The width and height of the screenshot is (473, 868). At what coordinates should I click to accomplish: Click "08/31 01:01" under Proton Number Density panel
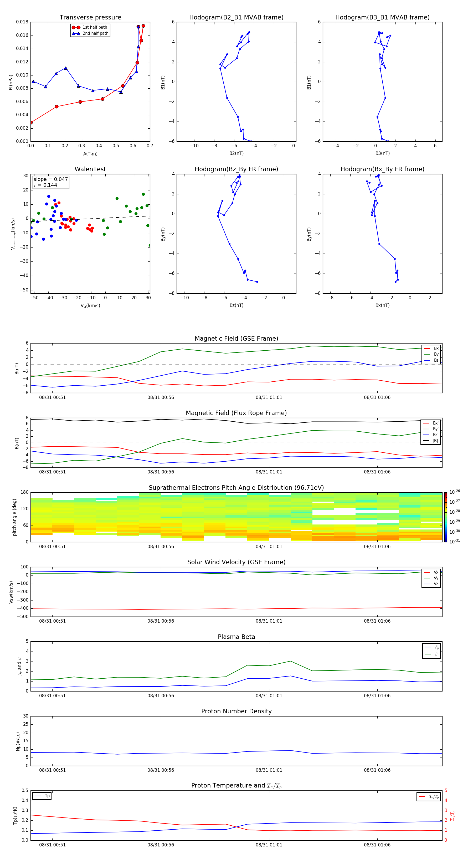[x=269, y=770]
